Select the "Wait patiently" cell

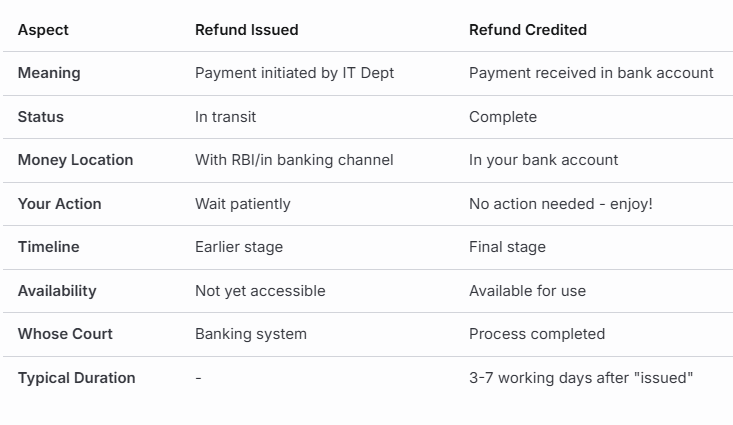click(x=242, y=204)
